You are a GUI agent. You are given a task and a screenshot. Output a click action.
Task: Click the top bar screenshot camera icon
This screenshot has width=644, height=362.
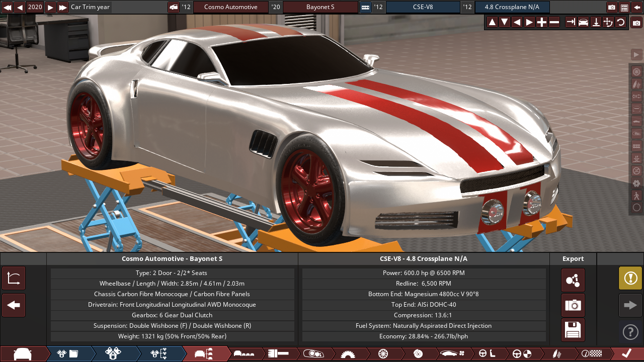pos(612,7)
